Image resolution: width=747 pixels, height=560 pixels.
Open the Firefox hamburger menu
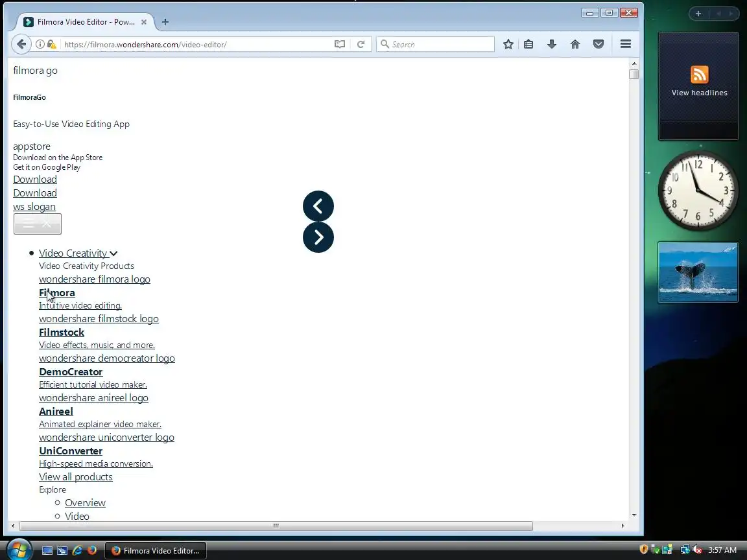point(626,44)
